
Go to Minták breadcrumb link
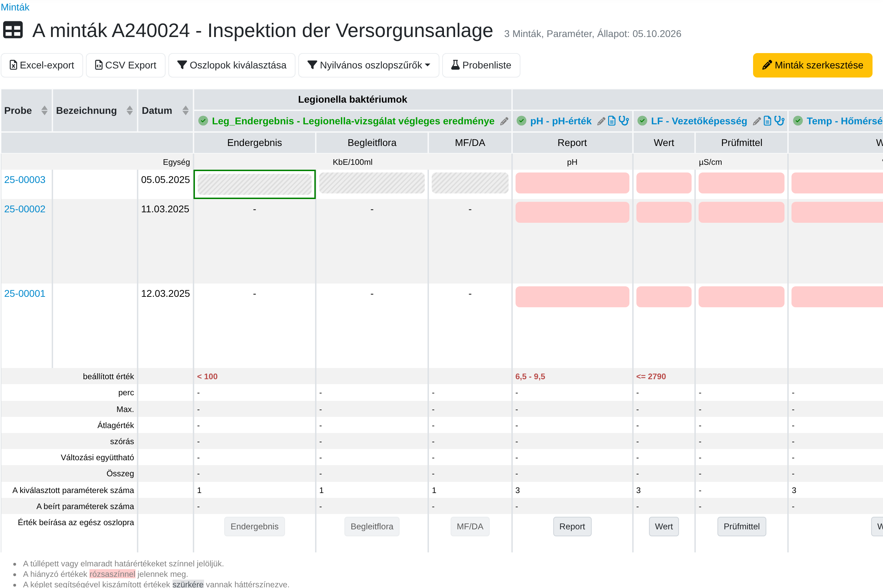point(15,7)
